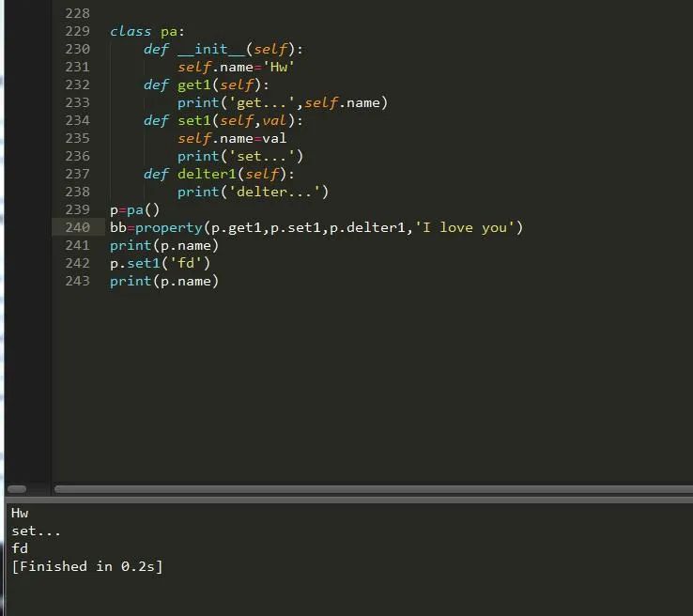The height and width of the screenshot is (616, 693).
Task: Click line number 229 in the gutter
Action: pyautogui.click(x=77, y=31)
